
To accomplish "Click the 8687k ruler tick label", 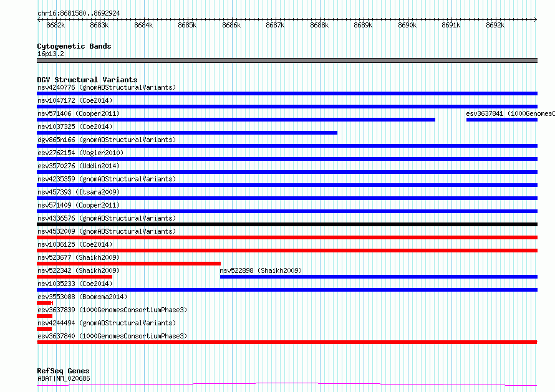I will [x=275, y=25].
